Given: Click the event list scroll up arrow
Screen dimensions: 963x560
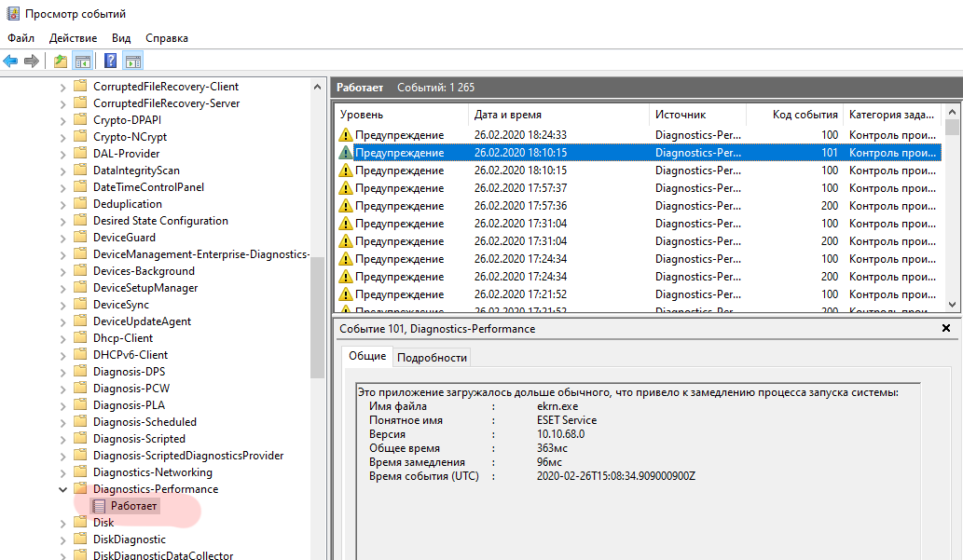Looking at the screenshot, I should pos(952,113).
